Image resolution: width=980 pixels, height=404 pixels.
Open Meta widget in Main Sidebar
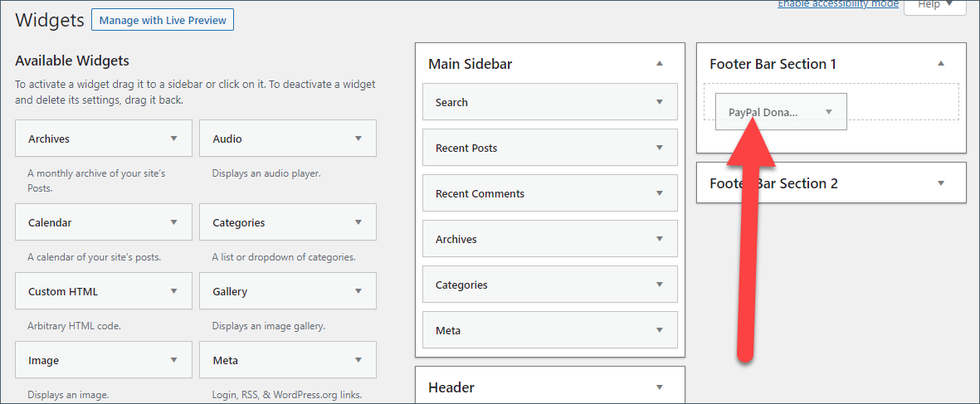click(x=660, y=330)
